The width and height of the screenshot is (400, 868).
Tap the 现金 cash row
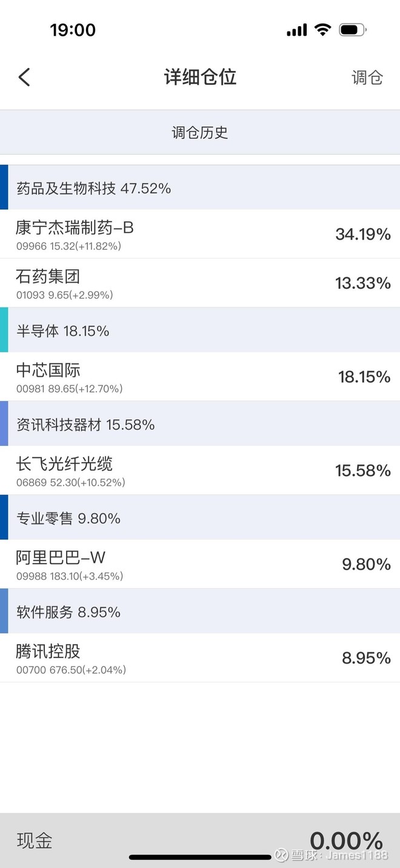coord(200,841)
